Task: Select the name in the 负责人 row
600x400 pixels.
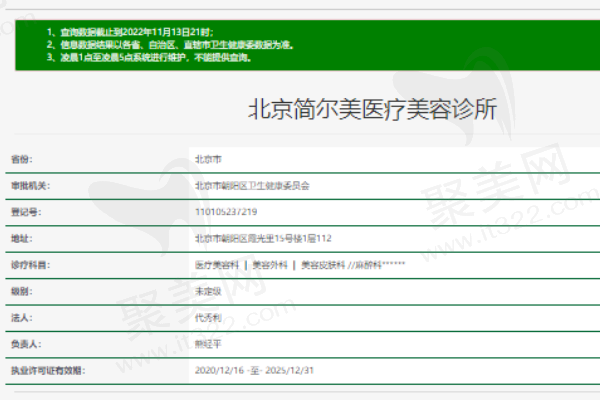Action: coord(208,344)
